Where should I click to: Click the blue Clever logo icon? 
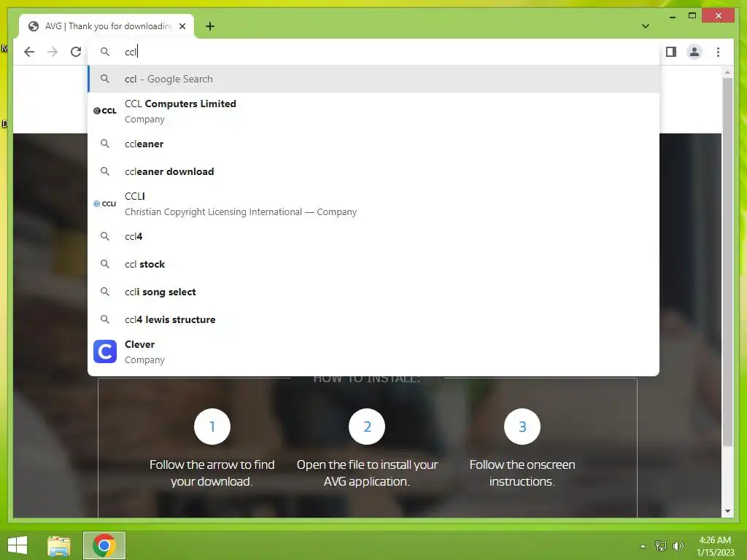(x=105, y=351)
